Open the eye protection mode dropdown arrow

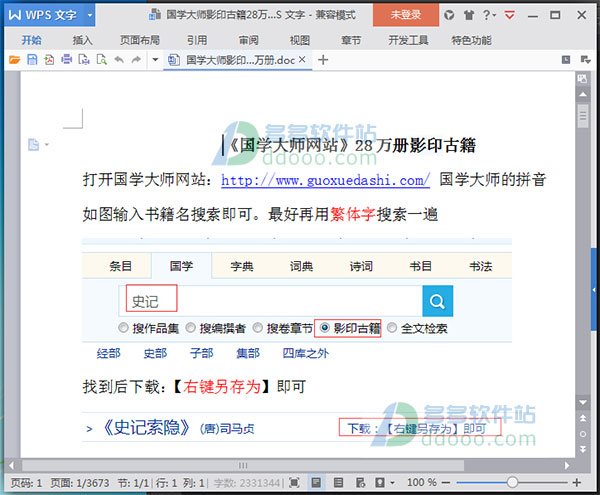(393, 483)
